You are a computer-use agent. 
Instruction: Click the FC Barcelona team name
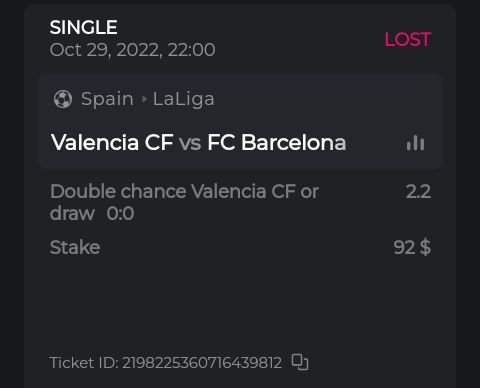pos(277,142)
